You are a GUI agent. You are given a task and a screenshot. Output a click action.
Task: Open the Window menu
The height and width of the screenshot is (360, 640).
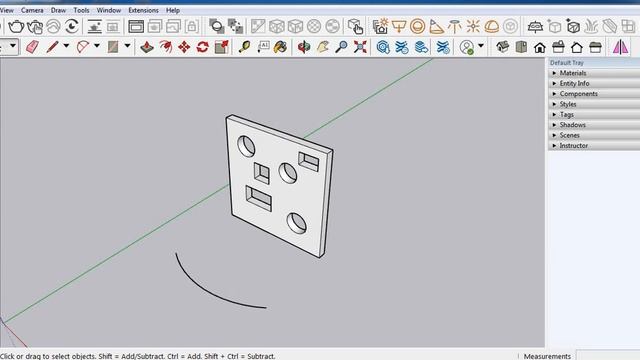pyautogui.click(x=109, y=10)
